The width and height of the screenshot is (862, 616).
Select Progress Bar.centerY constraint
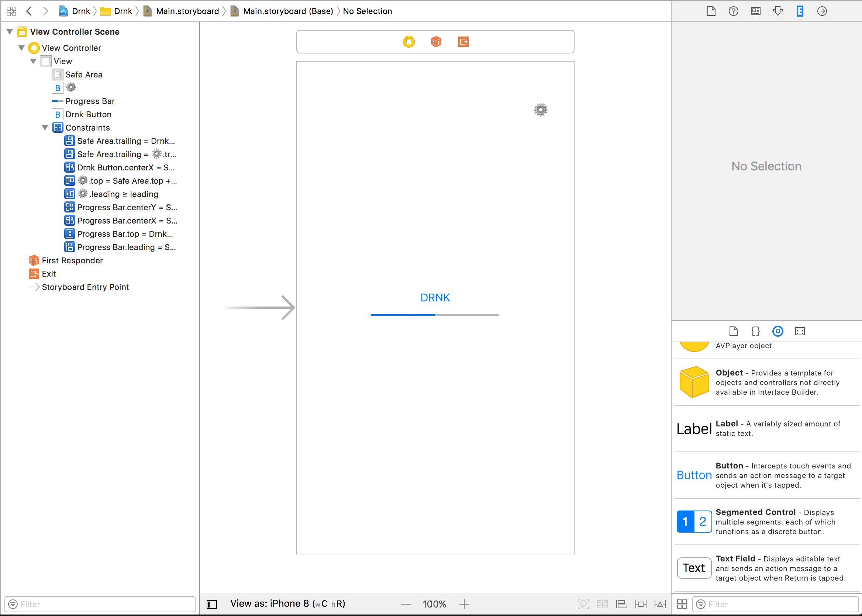tap(120, 207)
